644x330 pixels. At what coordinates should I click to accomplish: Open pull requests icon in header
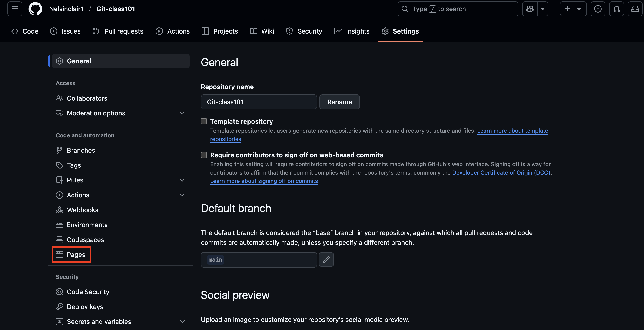[617, 9]
